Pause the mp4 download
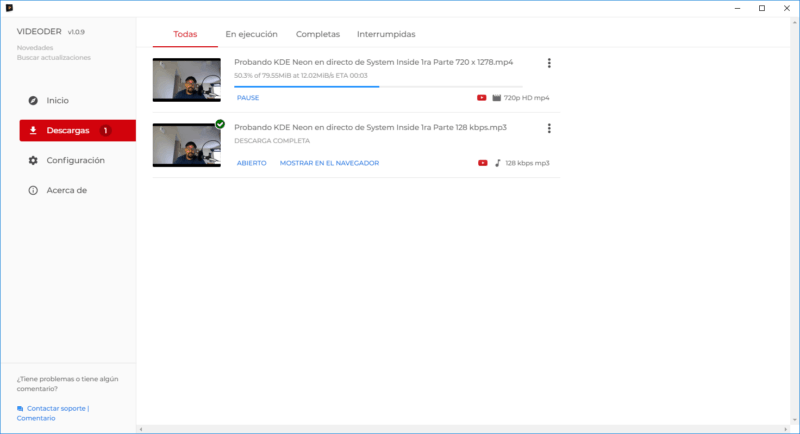The width and height of the screenshot is (800, 434). point(248,97)
